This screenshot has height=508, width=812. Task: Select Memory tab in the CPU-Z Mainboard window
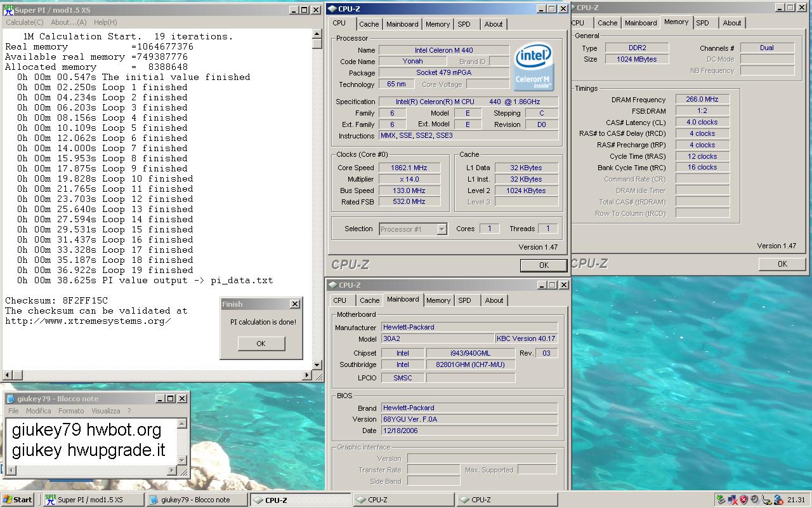[x=438, y=300]
